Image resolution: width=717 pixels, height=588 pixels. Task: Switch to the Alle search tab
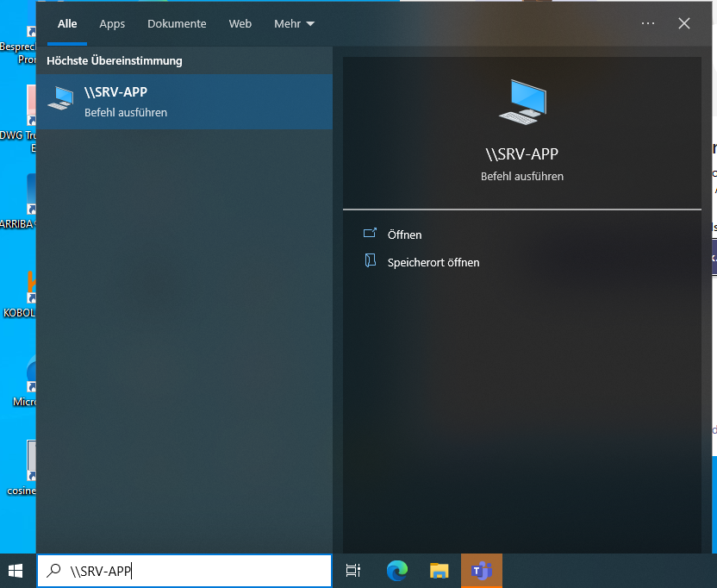pyautogui.click(x=67, y=23)
